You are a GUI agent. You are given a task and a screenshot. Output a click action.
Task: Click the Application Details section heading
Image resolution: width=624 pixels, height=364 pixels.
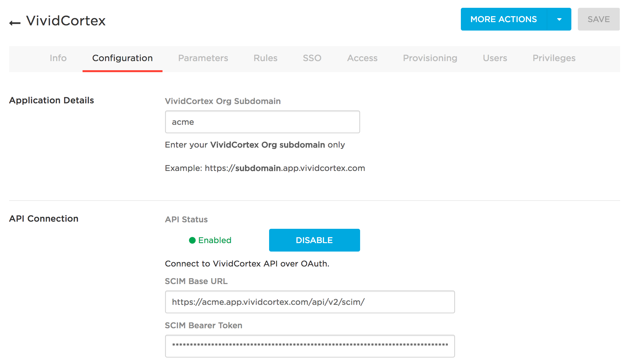51,100
